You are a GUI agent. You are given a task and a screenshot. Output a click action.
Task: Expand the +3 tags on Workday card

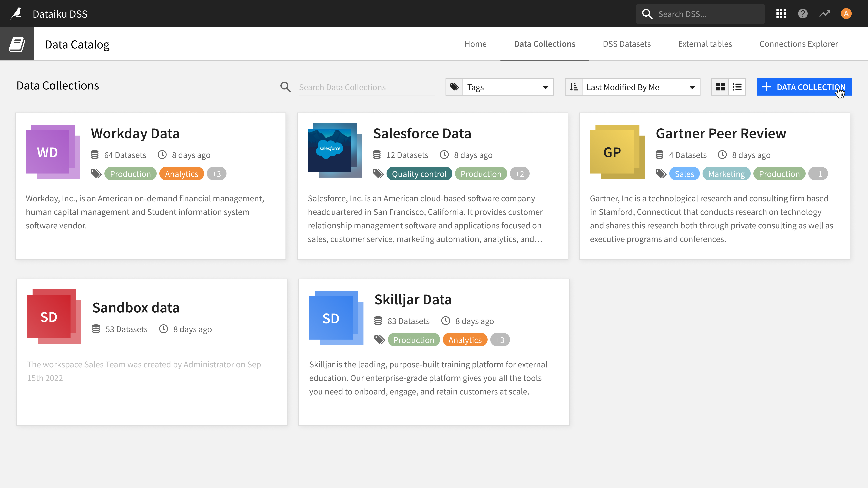point(217,174)
